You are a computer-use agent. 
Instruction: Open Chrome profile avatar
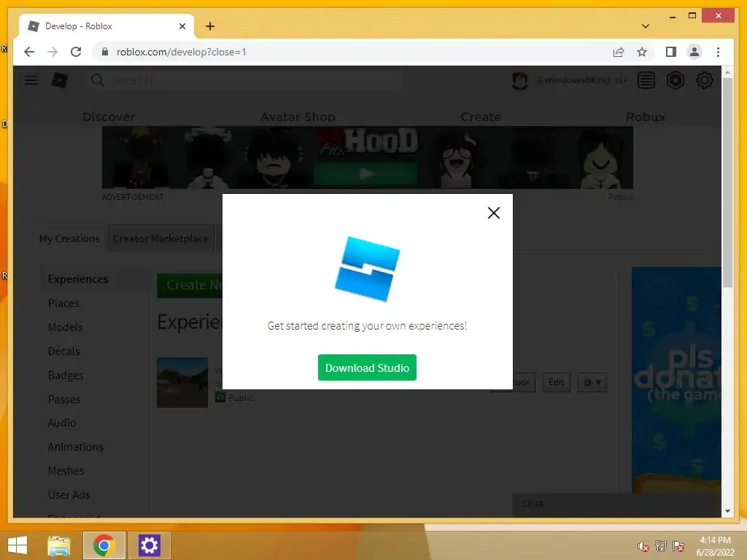pos(694,52)
